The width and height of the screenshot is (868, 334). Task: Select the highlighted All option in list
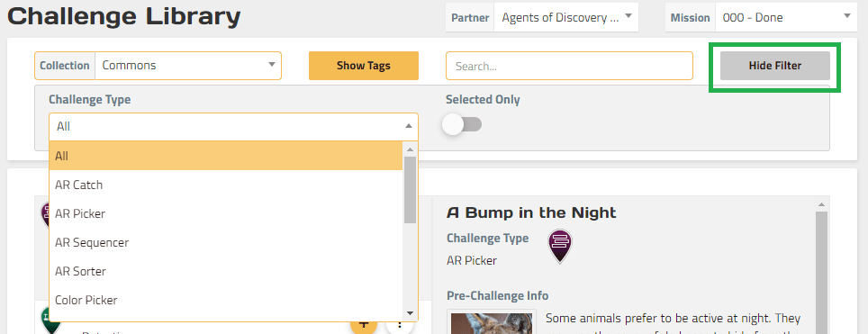[x=226, y=157]
